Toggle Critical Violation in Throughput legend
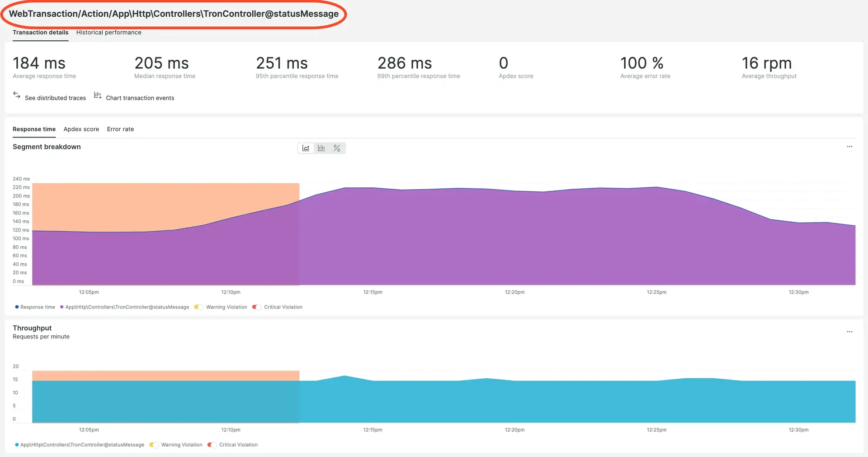 tap(212, 445)
